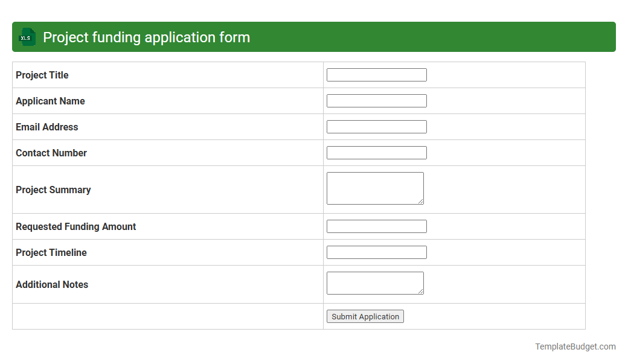Image resolution: width=628 pixels, height=364 pixels.
Task: Click the Requested Funding Amount label
Action: tap(75, 226)
